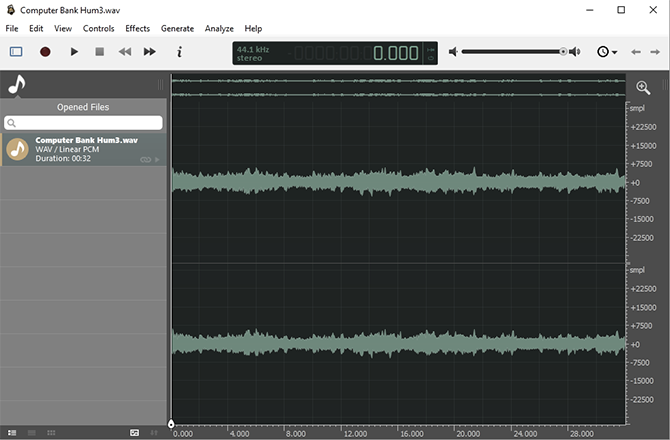Viewport: 670px width, 440px height.
Task: Click the zoom magnifier icon above waveform
Action: [x=643, y=88]
